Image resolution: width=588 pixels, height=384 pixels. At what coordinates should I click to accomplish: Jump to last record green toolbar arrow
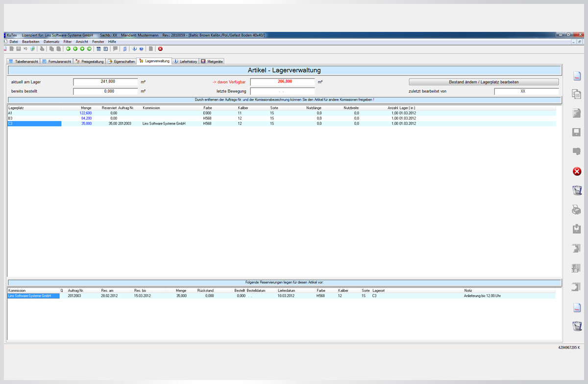pyautogui.click(x=89, y=49)
